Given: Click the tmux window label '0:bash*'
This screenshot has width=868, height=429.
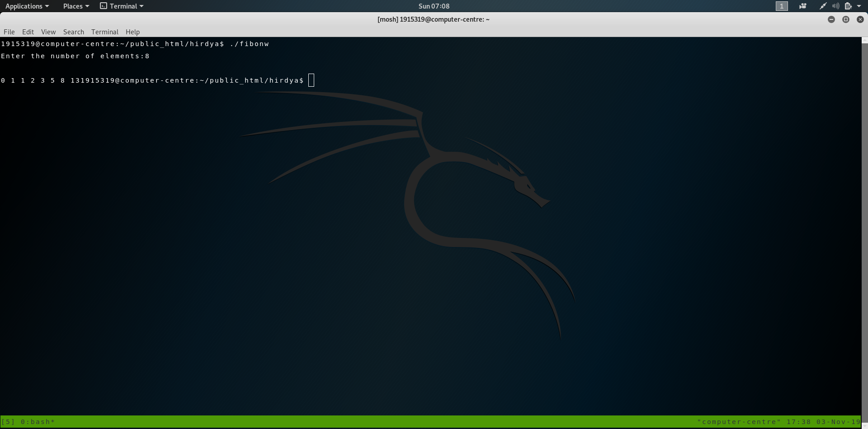Looking at the screenshot, I should [38, 422].
